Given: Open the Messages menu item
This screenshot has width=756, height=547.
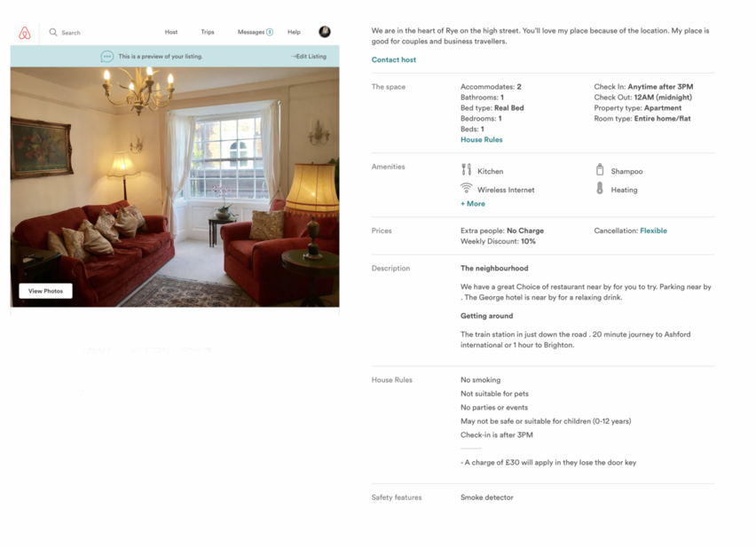Looking at the screenshot, I should 251,32.
